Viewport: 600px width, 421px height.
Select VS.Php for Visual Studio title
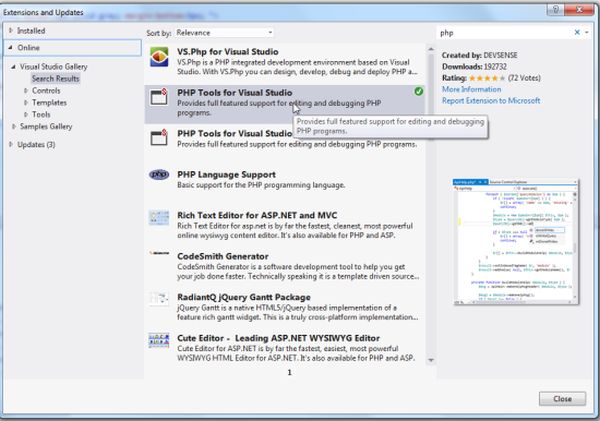tap(228, 52)
